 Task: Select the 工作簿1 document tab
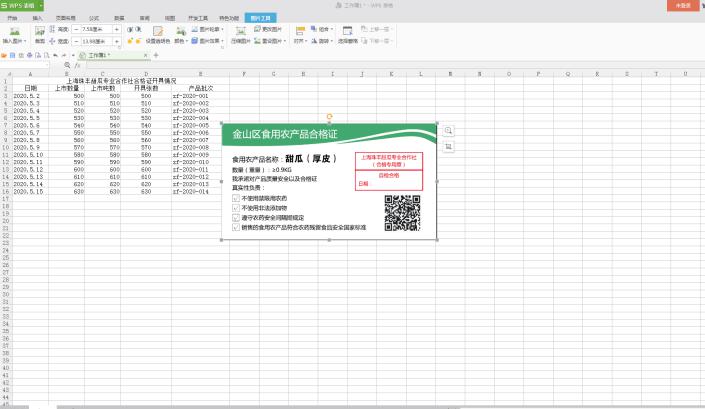pos(113,55)
